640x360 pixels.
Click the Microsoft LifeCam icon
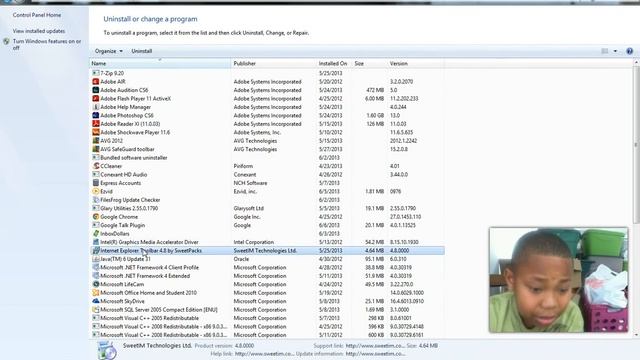96,284
